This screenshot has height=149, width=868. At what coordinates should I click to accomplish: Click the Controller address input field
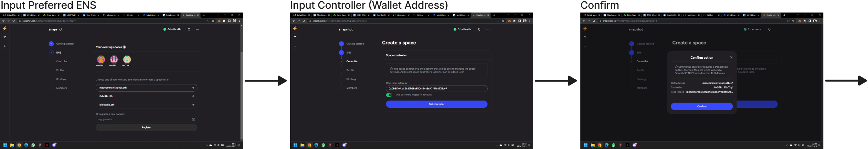436,89
